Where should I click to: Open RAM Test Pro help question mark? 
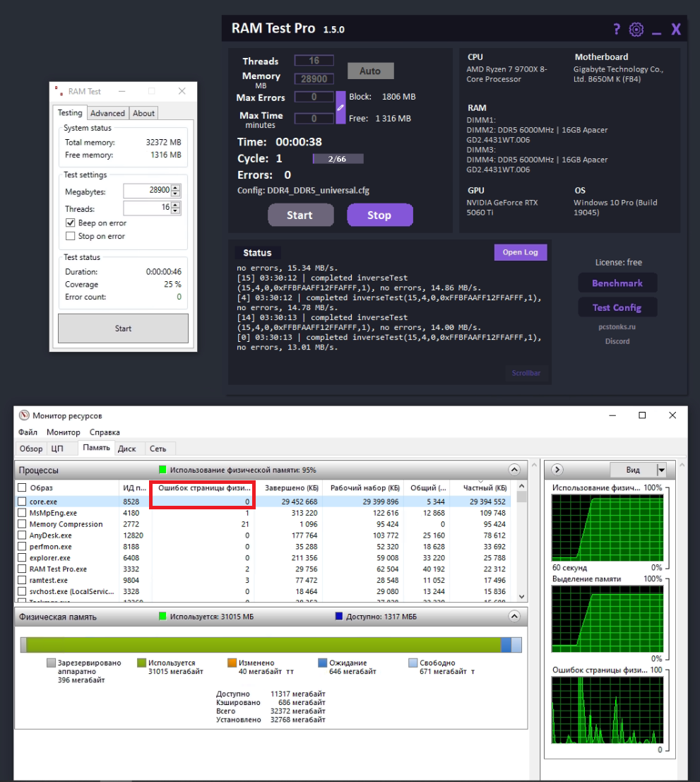coord(617,30)
